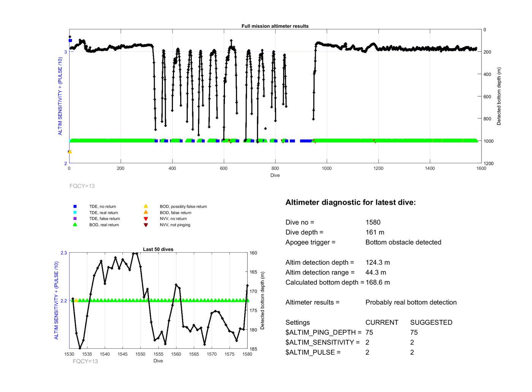Click the detection depth value '124.3 m'

378,262
